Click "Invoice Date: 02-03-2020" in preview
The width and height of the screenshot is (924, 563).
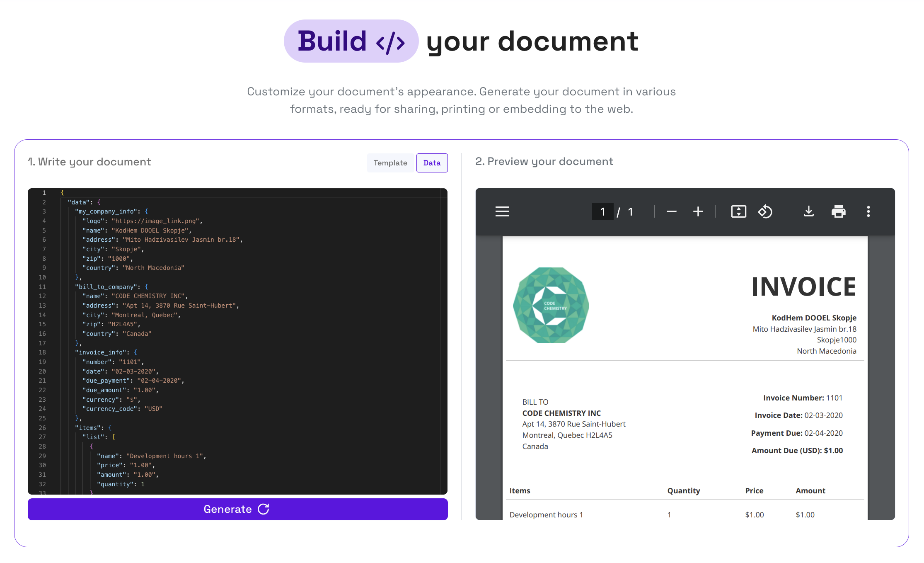[x=798, y=415]
